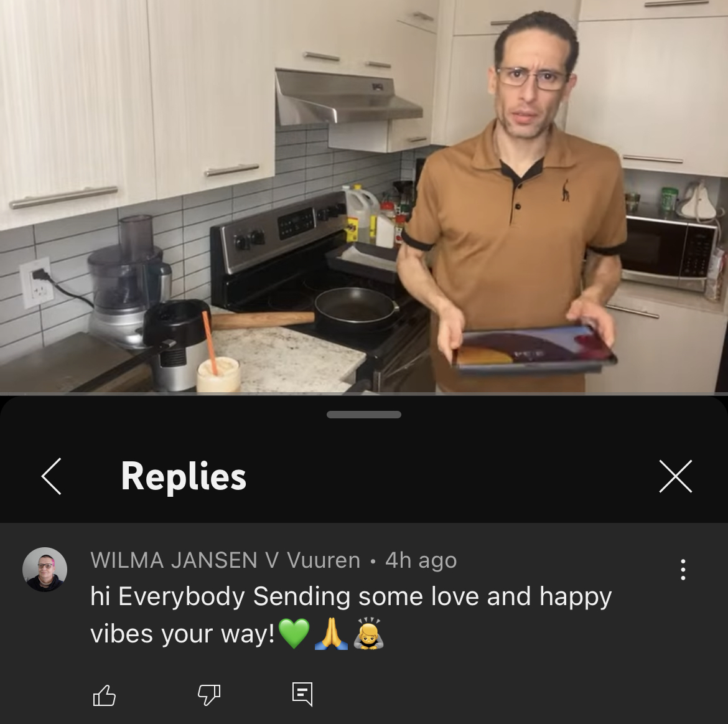Tap the tablet held in the video

tap(534, 349)
